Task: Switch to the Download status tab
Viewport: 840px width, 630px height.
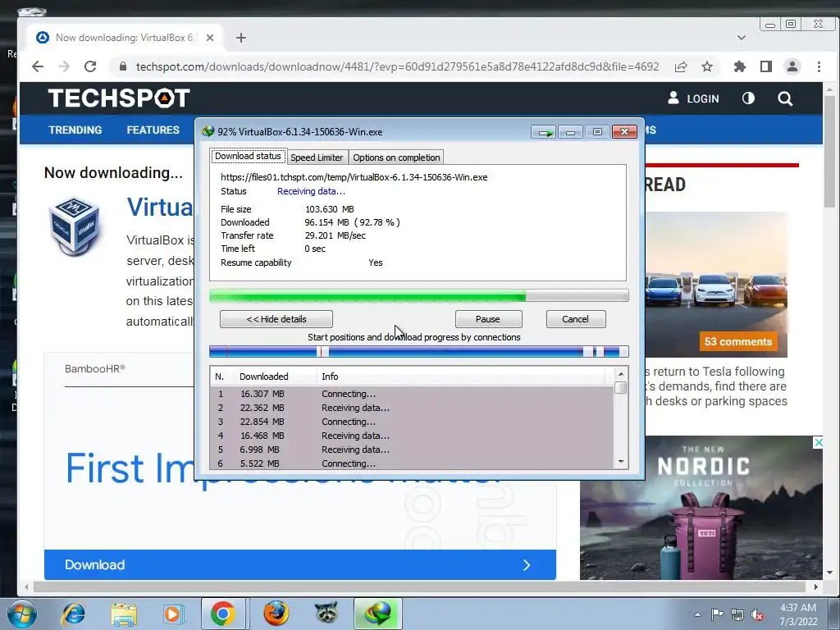Action: pos(248,156)
